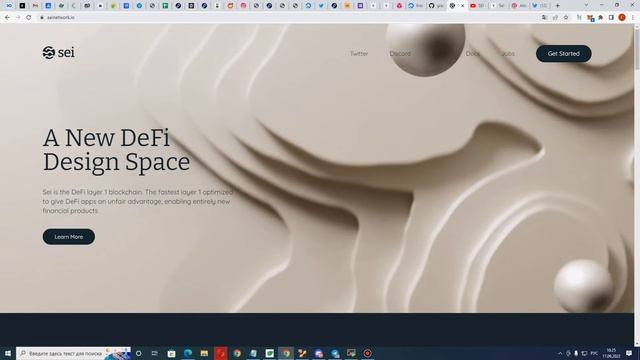Open the Docs link in the navigation

coord(473,53)
